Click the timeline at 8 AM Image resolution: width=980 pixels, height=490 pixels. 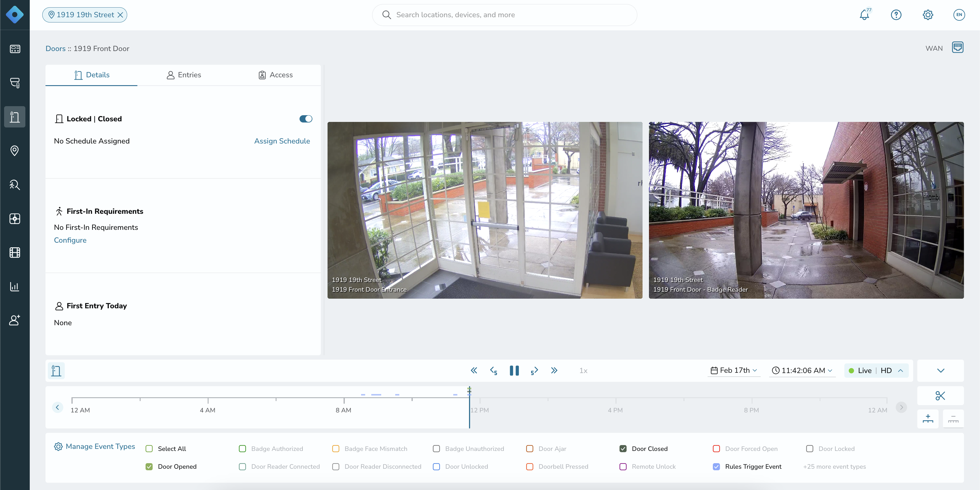click(344, 400)
